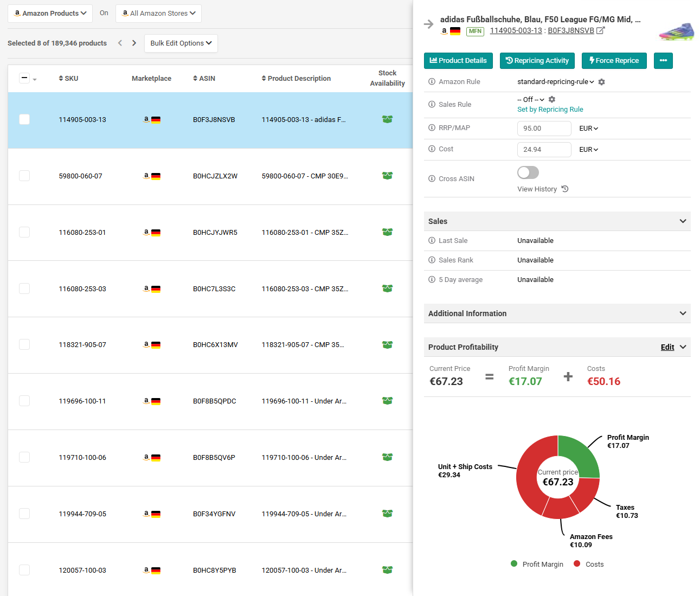Click the Cost input field showing 24.94
Image resolution: width=700 pixels, height=596 pixels.
pos(544,150)
